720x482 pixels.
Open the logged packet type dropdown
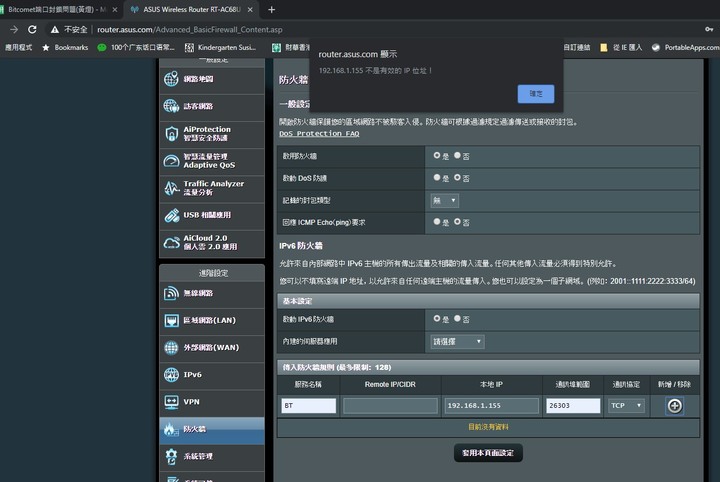(x=444, y=200)
